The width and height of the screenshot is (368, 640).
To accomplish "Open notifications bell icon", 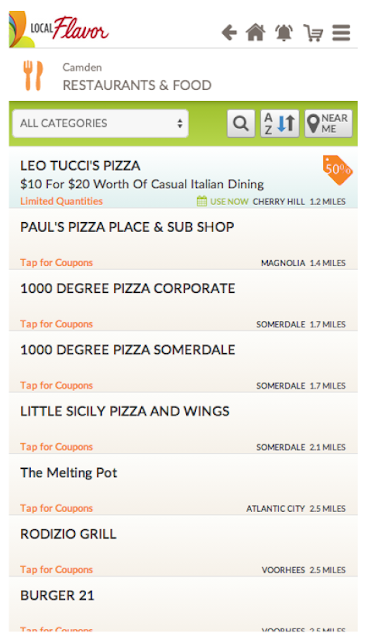I will click(284, 33).
